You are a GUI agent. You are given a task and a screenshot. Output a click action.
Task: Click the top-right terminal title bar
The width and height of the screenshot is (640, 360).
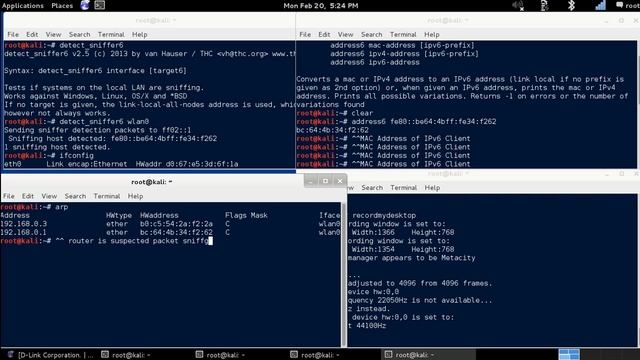448,20
